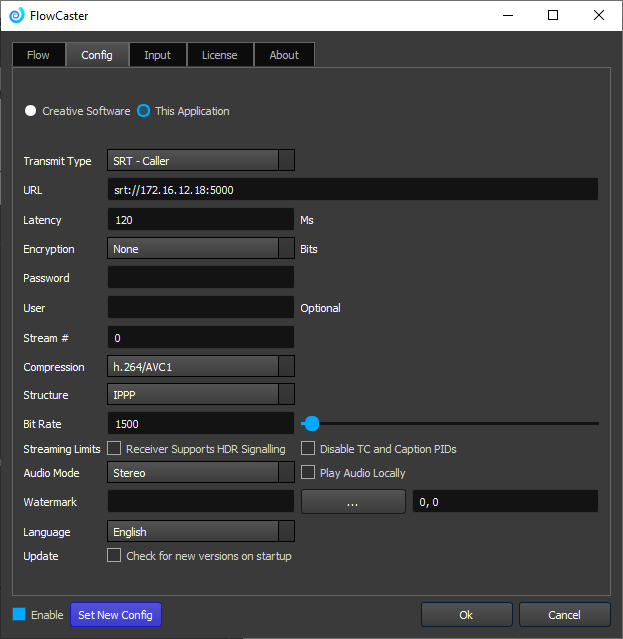Click the Set New Config button
The height and width of the screenshot is (639, 623).
pyautogui.click(x=116, y=615)
